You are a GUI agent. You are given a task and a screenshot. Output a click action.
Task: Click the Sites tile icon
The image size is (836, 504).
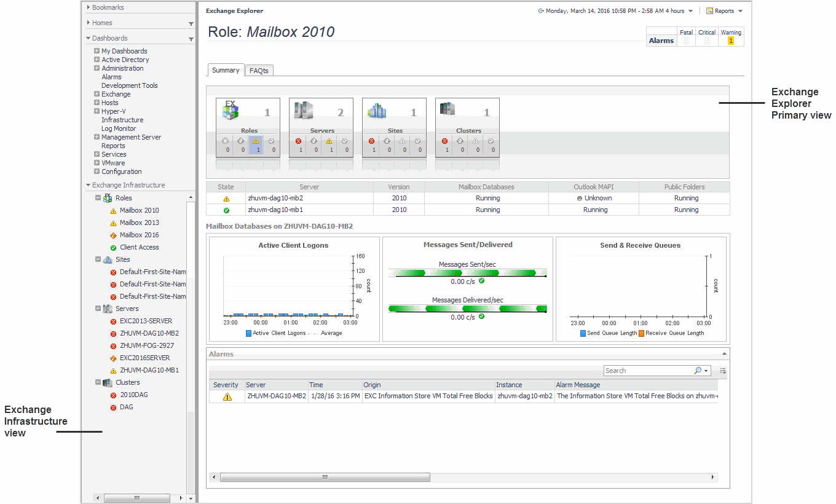(377, 111)
